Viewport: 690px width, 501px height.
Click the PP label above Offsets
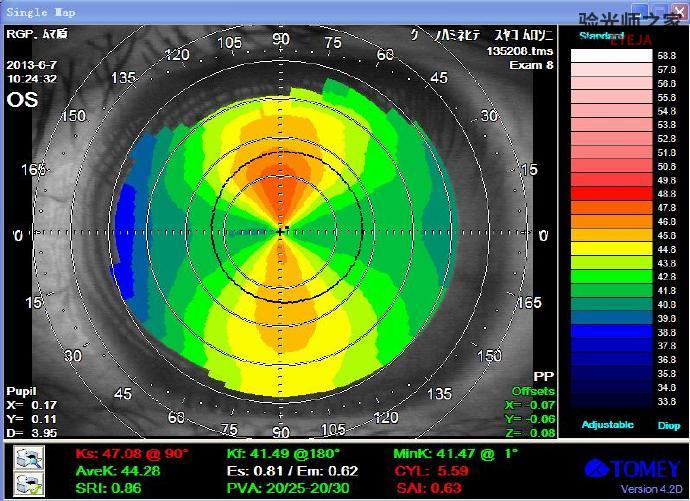click(x=543, y=377)
